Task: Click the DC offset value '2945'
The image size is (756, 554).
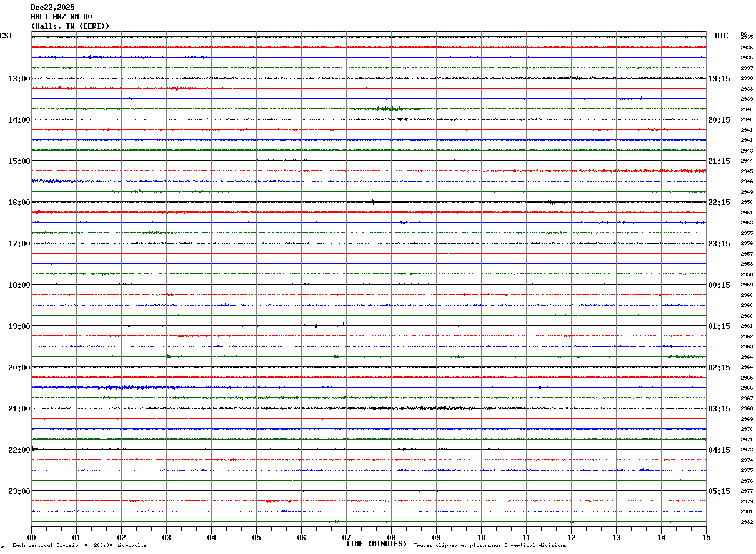Action: click(x=747, y=171)
